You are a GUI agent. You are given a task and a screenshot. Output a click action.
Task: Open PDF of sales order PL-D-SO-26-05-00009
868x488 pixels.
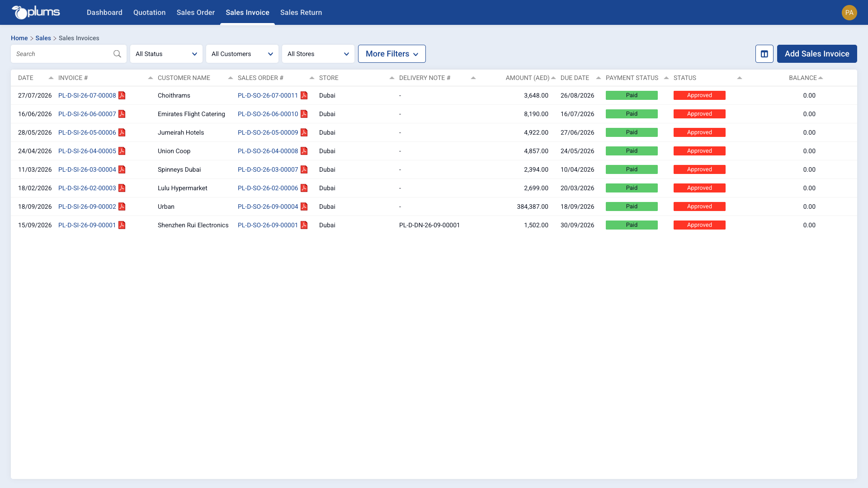[304, 132]
